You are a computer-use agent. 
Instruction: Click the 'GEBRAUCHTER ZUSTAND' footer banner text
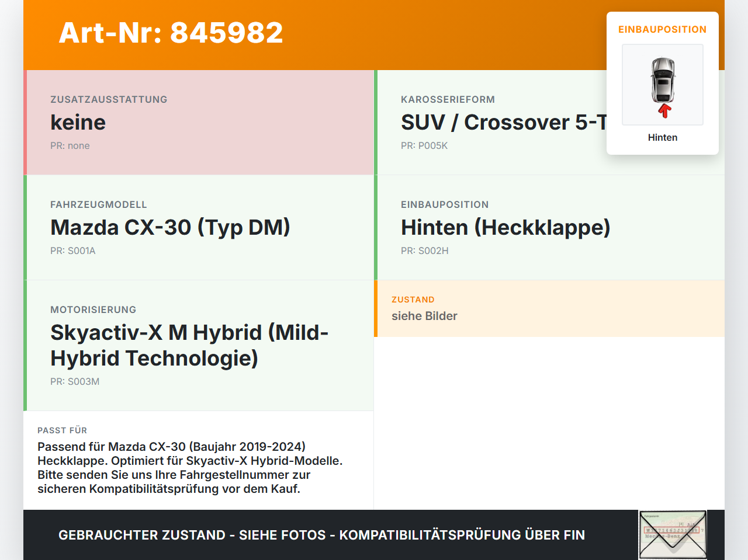click(x=321, y=535)
